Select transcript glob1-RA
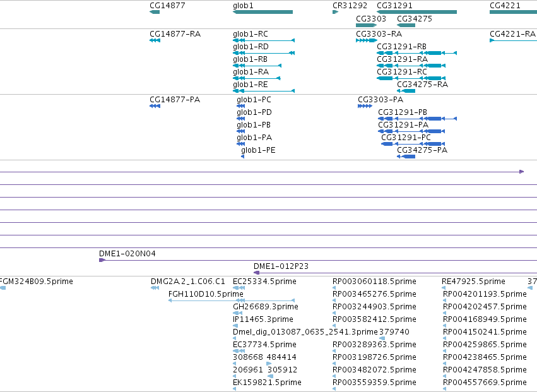The width and height of the screenshot is (537, 392). pyautogui.click(x=257, y=78)
